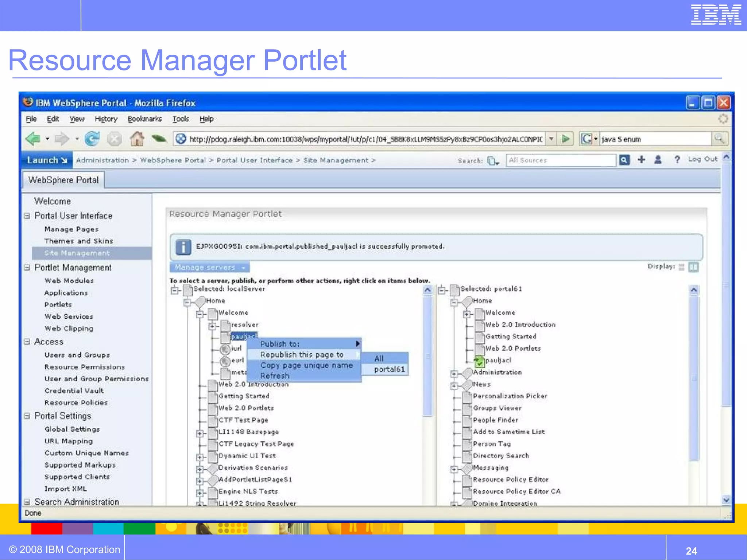The width and height of the screenshot is (747, 560).
Task: Open the File menu
Action: [x=31, y=119]
